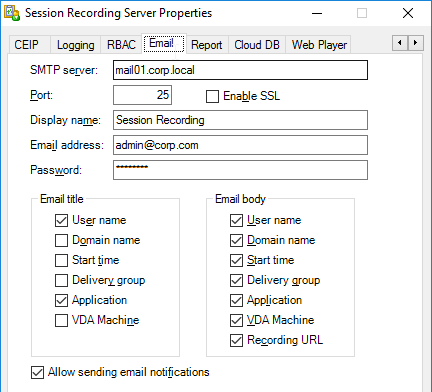
Task: Enable the SSL checkbox
Action: pos(212,96)
